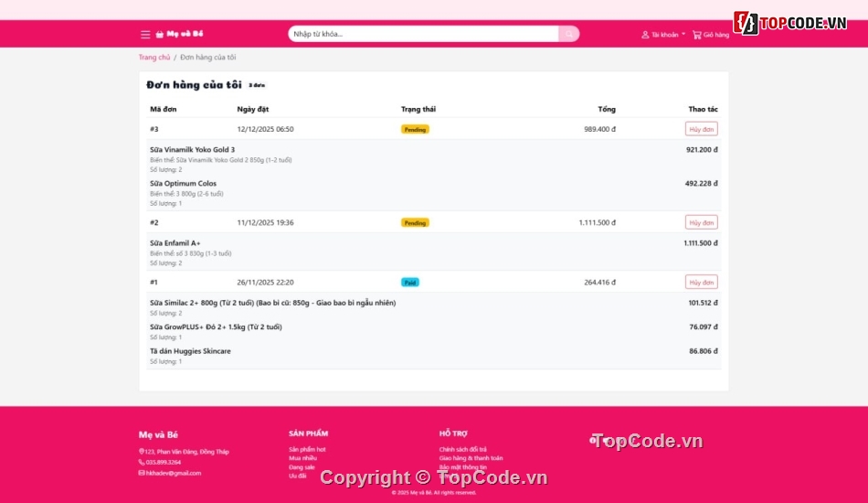
Task: Select order date 12/12/2025 06:50
Action: (x=265, y=129)
